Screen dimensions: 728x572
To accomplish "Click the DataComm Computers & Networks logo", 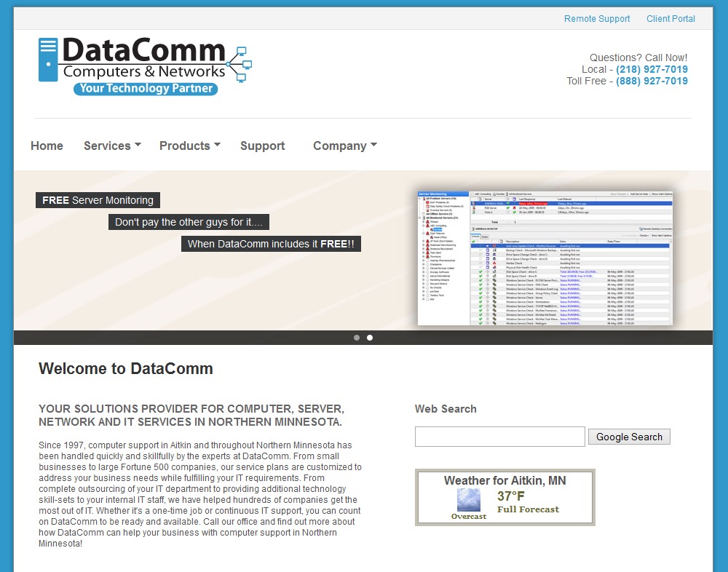I will click(145, 66).
